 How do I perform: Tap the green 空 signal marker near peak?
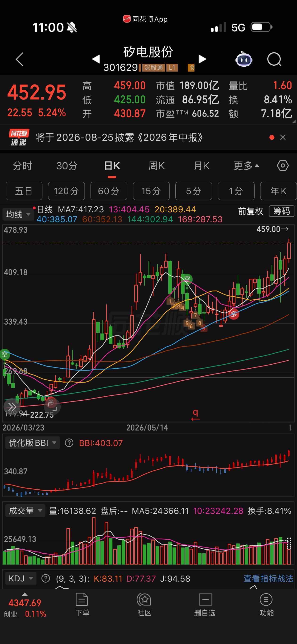coord(187,279)
